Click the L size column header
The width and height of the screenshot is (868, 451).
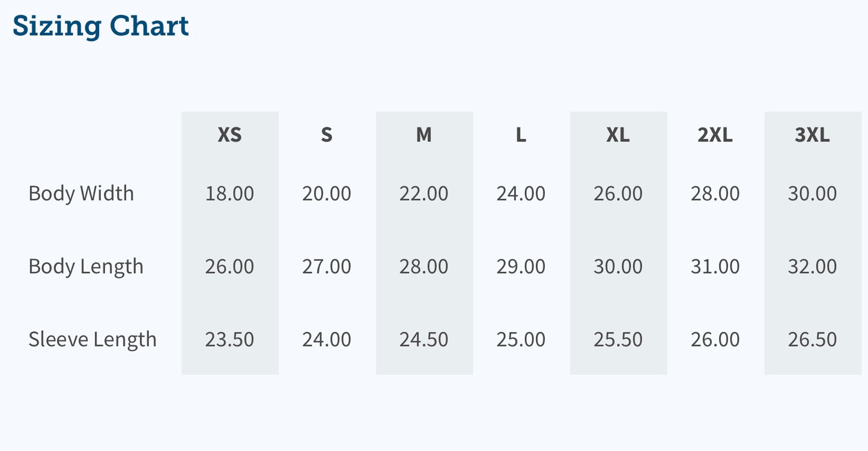click(521, 135)
